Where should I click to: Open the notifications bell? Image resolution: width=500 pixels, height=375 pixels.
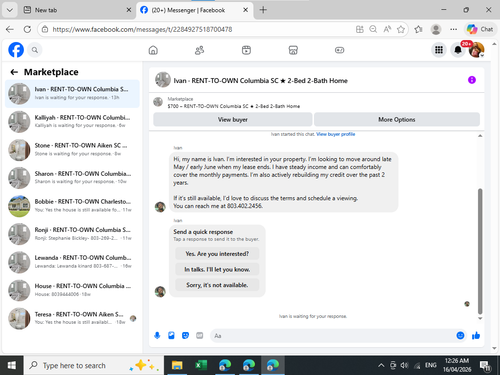click(x=458, y=50)
